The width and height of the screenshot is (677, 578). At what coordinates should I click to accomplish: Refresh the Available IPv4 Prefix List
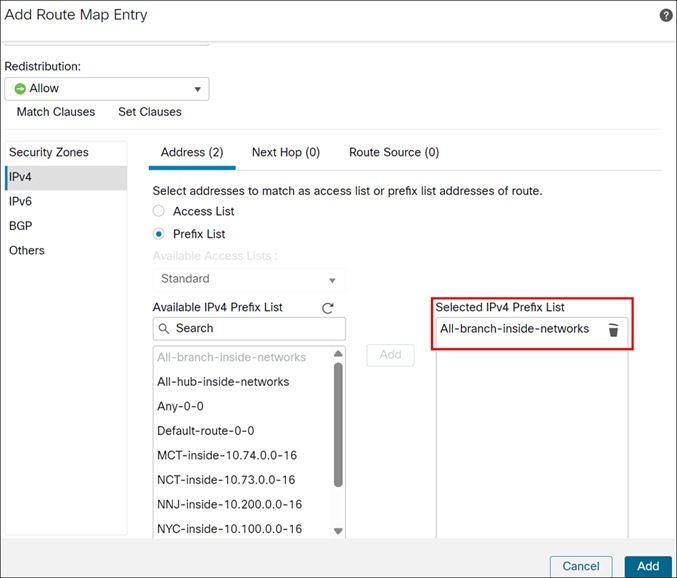[x=328, y=308]
